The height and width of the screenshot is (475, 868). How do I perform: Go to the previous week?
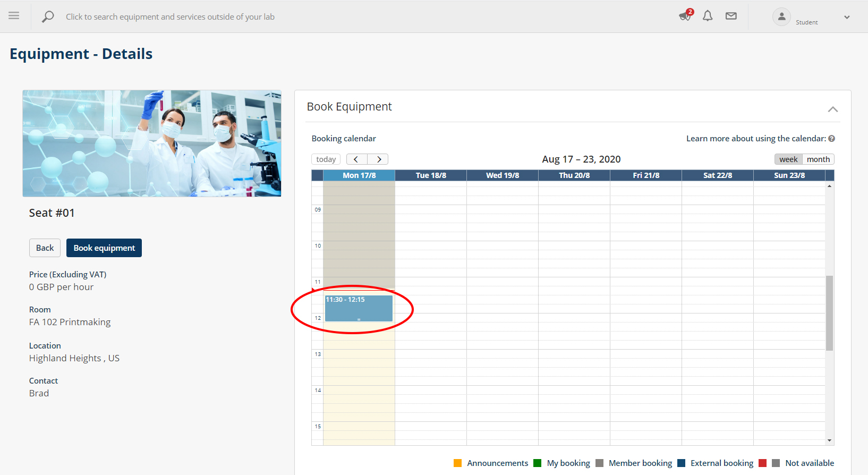pyautogui.click(x=356, y=159)
